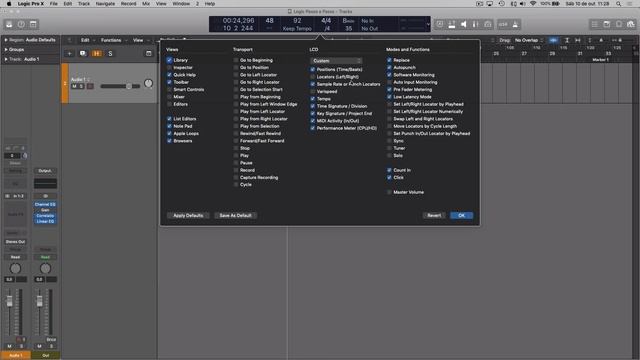Click the Apply Defaults button
Image resolution: width=640 pixels, height=360 pixels.
pyautogui.click(x=188, y=216)
